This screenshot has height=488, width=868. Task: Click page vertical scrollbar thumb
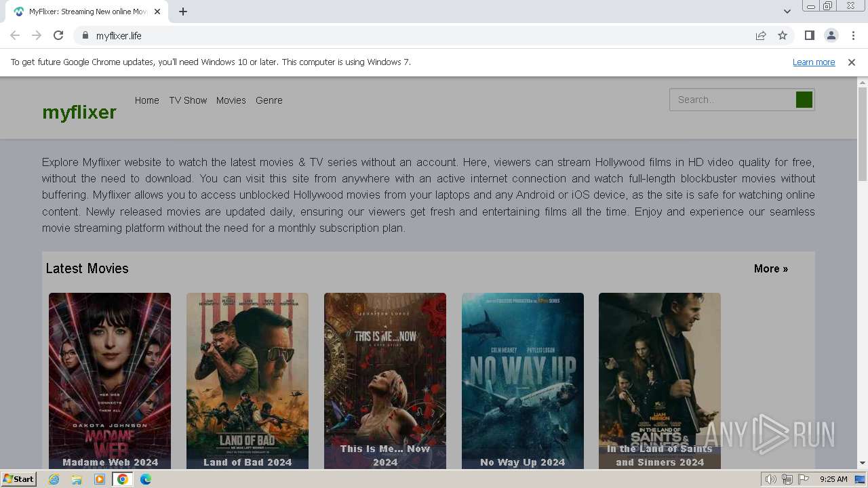(x=863, y=134)
